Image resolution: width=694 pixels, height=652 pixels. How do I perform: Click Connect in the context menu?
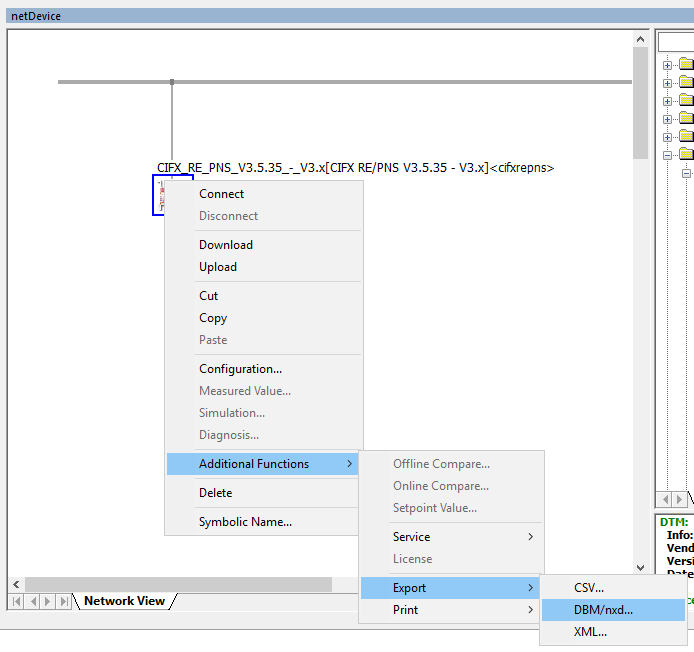[x=221, y=194]
